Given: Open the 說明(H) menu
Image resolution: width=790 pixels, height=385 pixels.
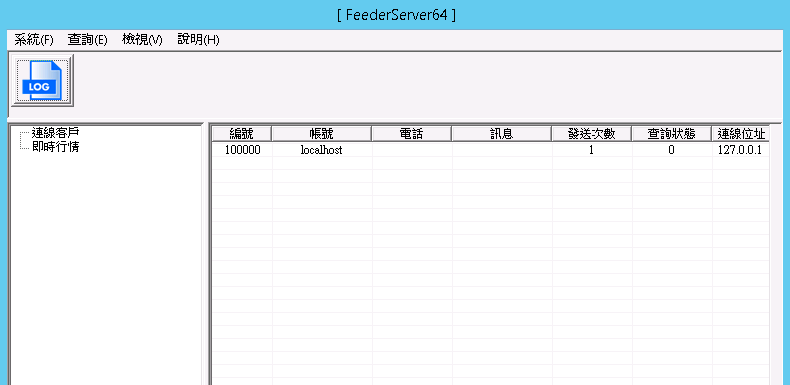Looking at the screenshot, I should click(198, 40).
